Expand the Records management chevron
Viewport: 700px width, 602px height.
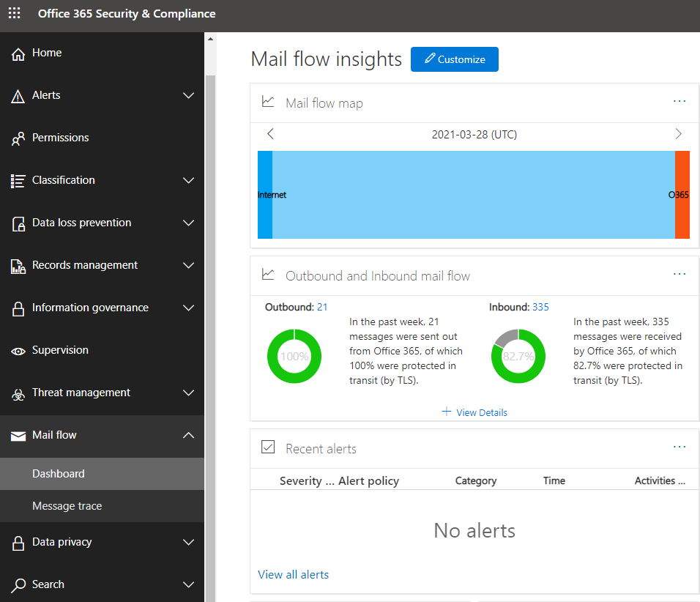click(189, 265)
